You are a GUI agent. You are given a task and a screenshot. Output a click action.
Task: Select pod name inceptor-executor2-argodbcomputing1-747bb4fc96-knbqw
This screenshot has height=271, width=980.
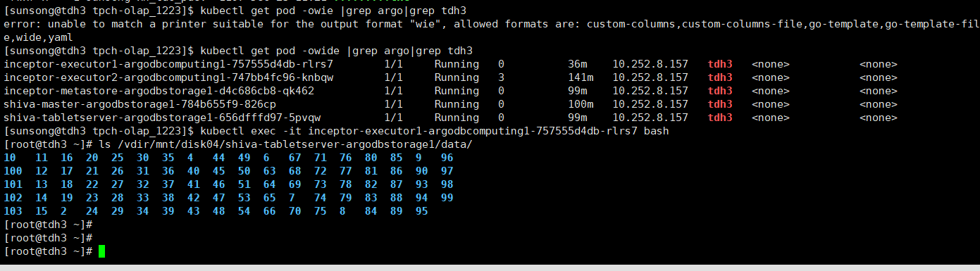click(168, 77)
